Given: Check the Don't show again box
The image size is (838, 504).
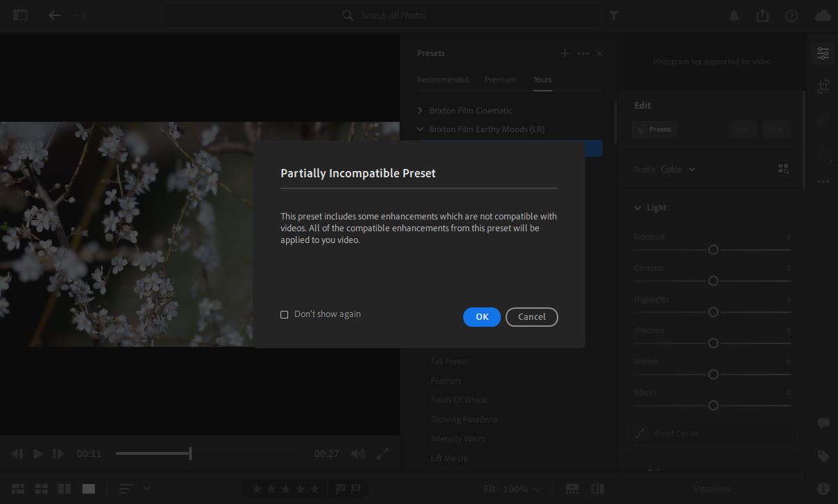Looking at the screenshot, I should tap(284, 314).
